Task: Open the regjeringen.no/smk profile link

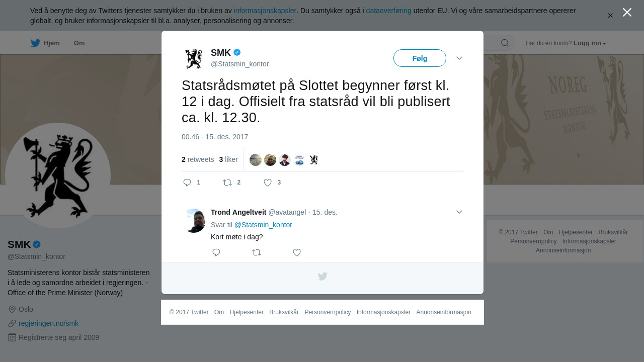Action: pyautogui.click(x=48, y=323)
